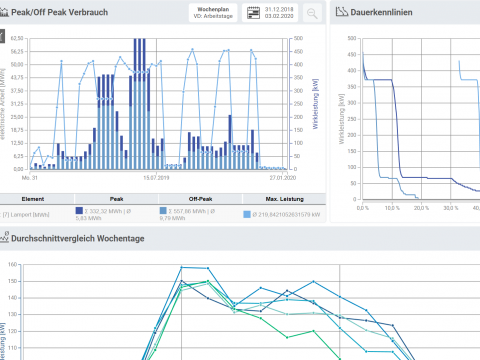This screenshot has width=480, height=360.
Task: Toggle the dark blue Peak legend swatch
Action: [79, 210]
